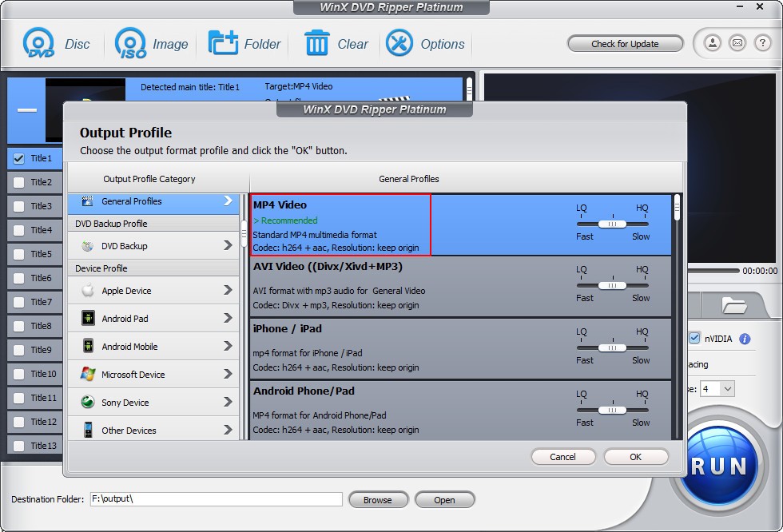
Task: Expand the Android Pad arrow
Action: [228, 318]
